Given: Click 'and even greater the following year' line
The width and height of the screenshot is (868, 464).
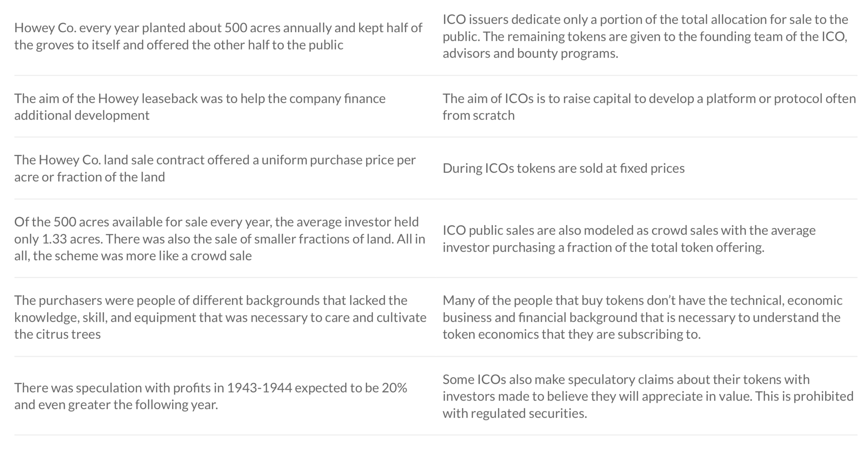Looking at the screenshot, I should pyautogui.click(x=116, y=404).
